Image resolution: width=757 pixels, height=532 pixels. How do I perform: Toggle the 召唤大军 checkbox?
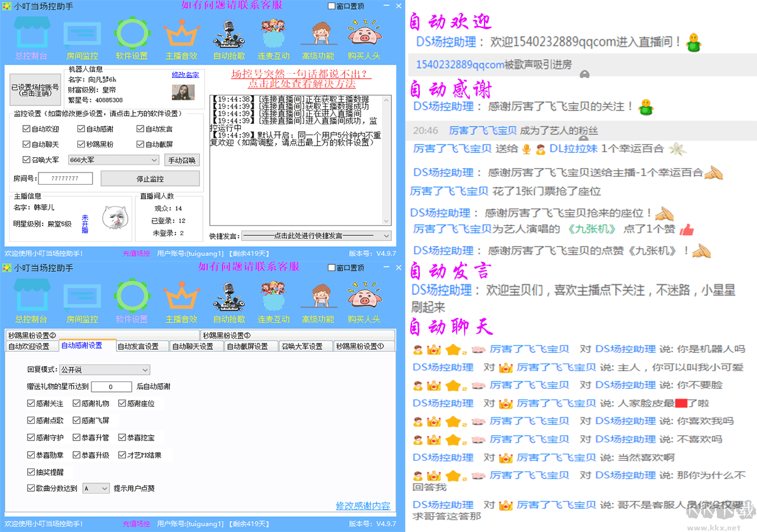click(26, 160)
